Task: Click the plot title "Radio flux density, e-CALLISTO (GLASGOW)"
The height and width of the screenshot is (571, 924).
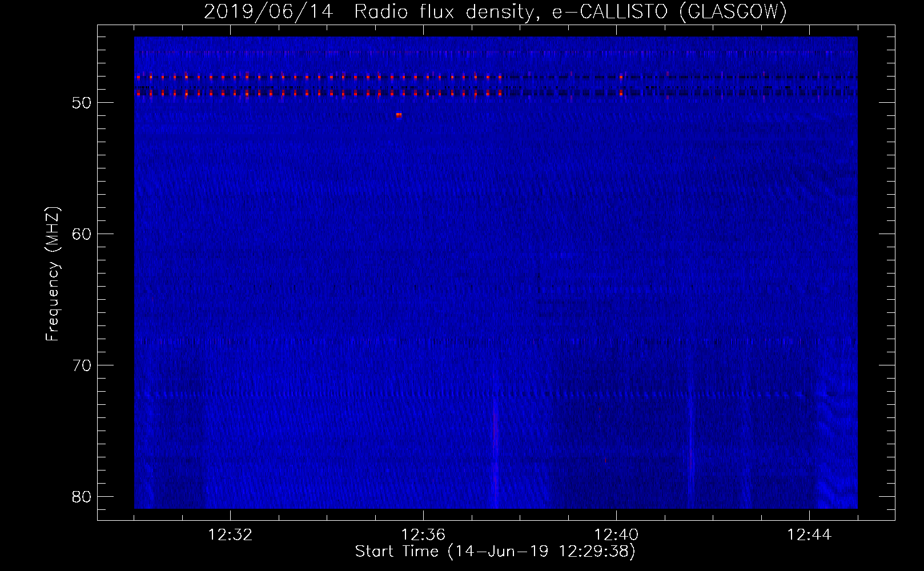Action: [570, 11]
